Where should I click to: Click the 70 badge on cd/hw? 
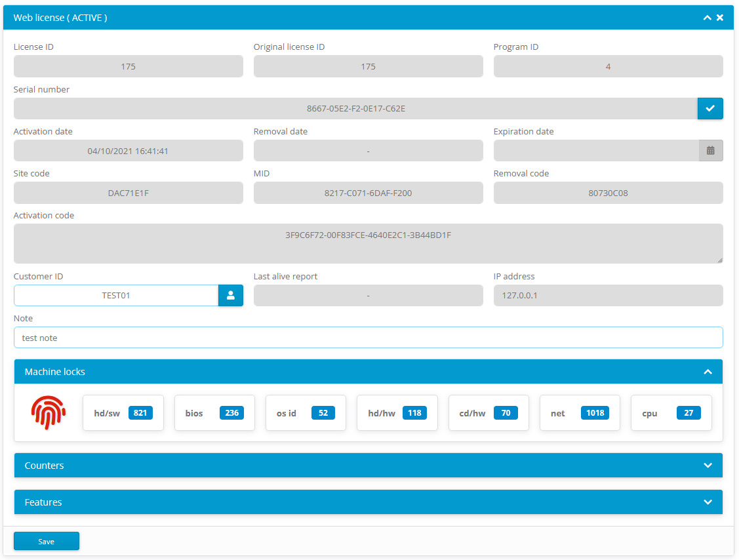tap(506, 413)
